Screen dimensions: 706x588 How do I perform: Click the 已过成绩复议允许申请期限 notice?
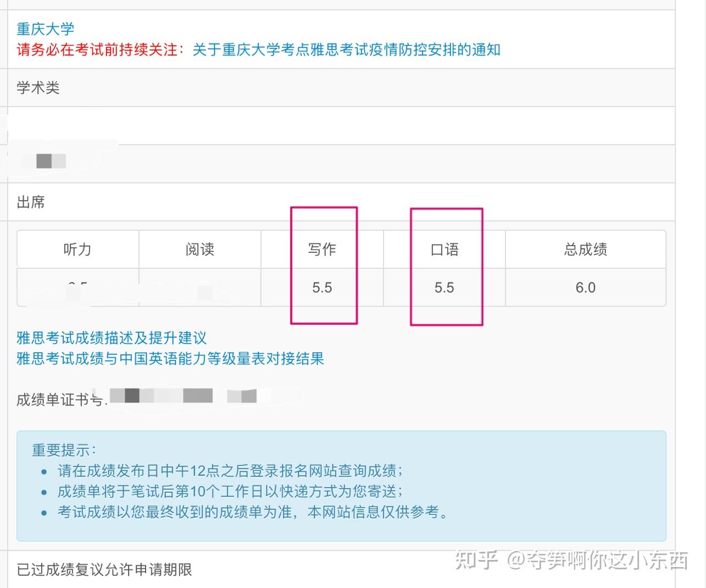click(104, 570)
